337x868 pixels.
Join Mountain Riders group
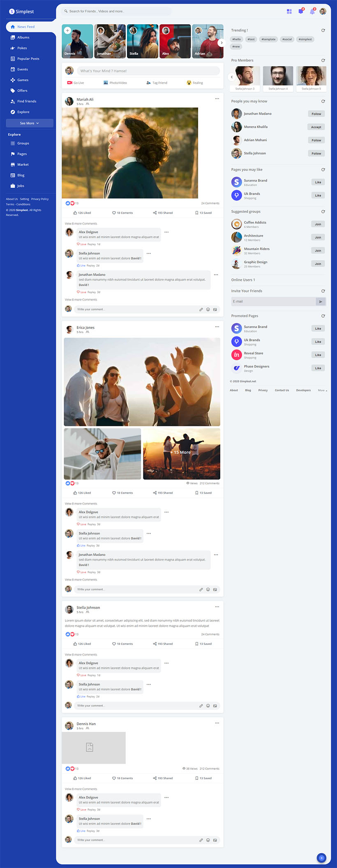pos(318,251)
